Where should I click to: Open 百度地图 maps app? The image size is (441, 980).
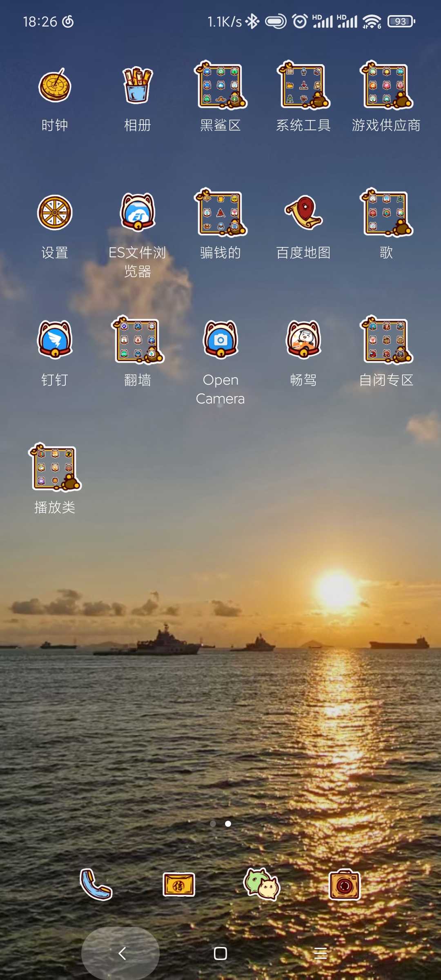click(x=303, y=213)
